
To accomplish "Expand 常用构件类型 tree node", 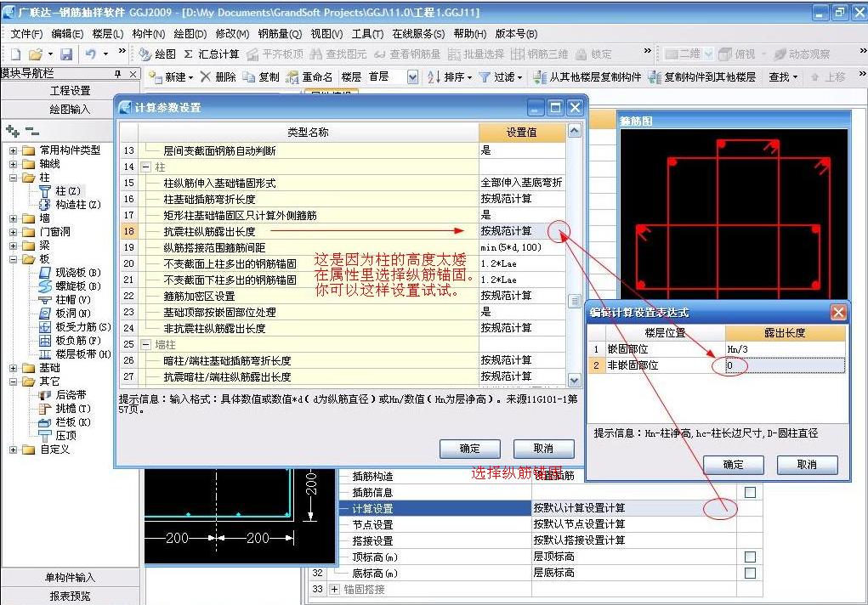I will coord(13,150).
